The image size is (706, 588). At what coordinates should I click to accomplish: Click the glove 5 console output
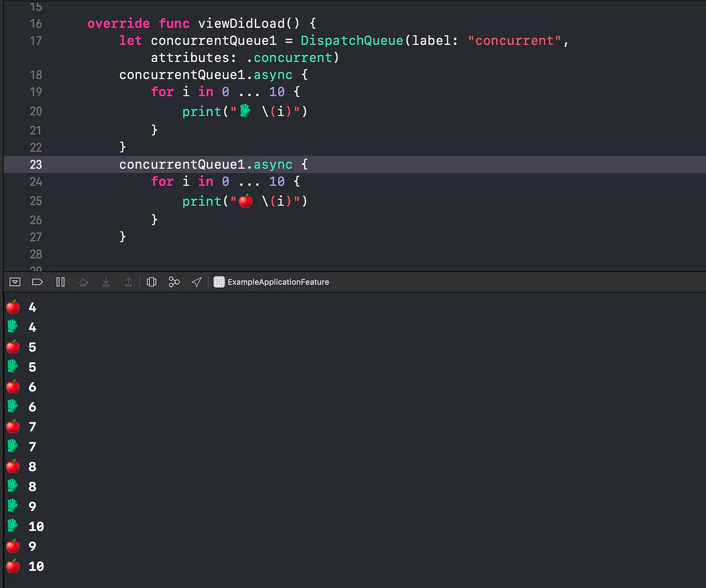tap(21, 367)
